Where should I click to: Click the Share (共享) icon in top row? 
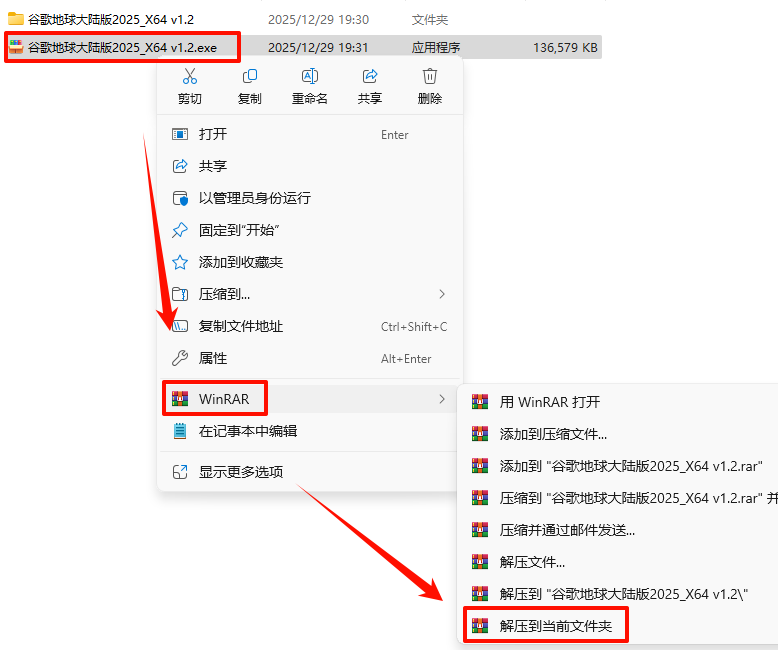(370, 76)
